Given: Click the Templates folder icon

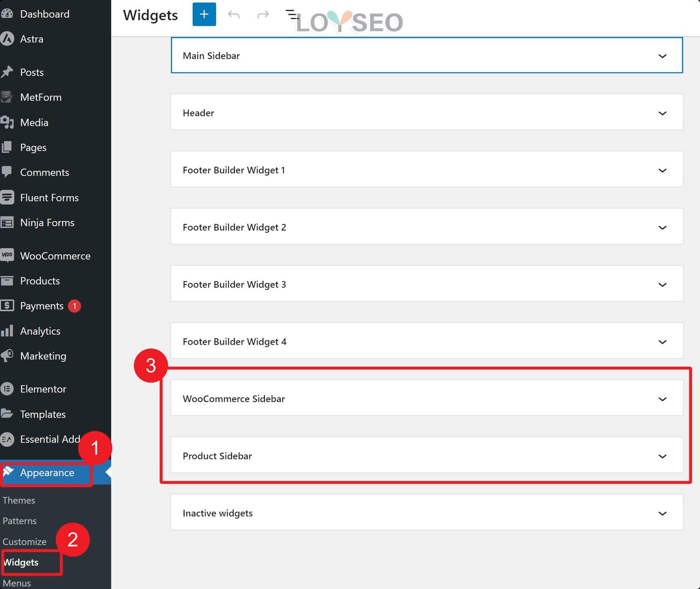Looking at the screenshot, I should [7, 414].
